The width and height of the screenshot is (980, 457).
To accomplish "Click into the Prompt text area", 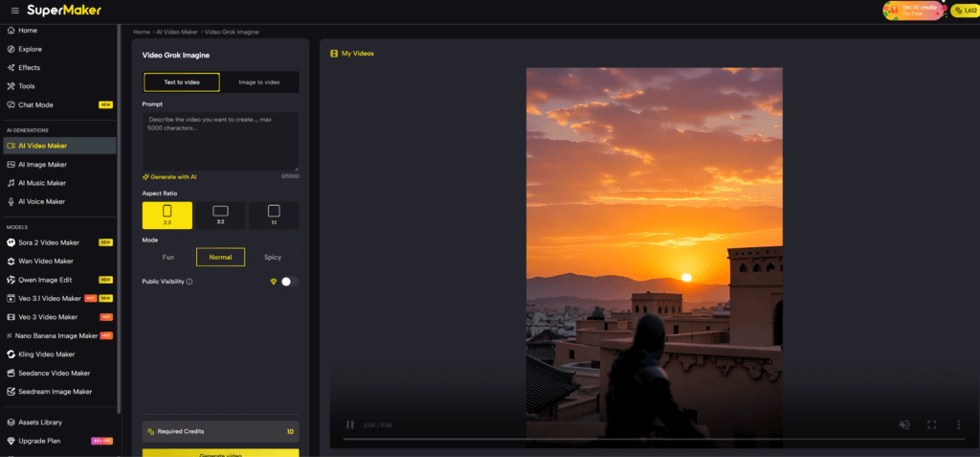I will pyautogui.click(x=220, y=141).
